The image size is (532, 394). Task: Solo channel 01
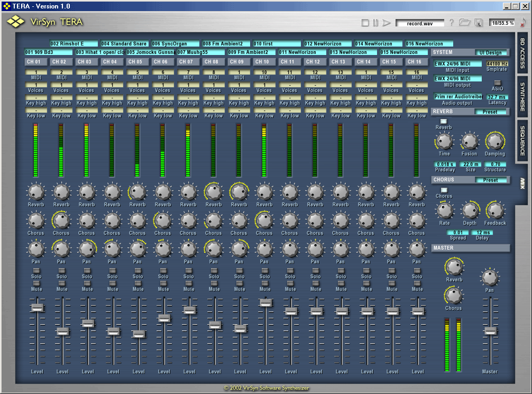36,270
